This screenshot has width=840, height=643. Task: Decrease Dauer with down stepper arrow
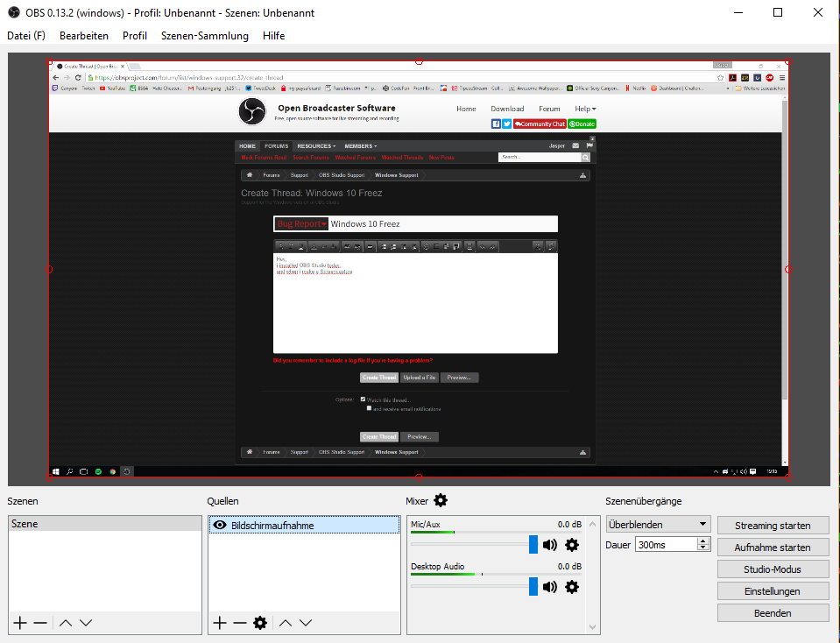click(702, 548)
